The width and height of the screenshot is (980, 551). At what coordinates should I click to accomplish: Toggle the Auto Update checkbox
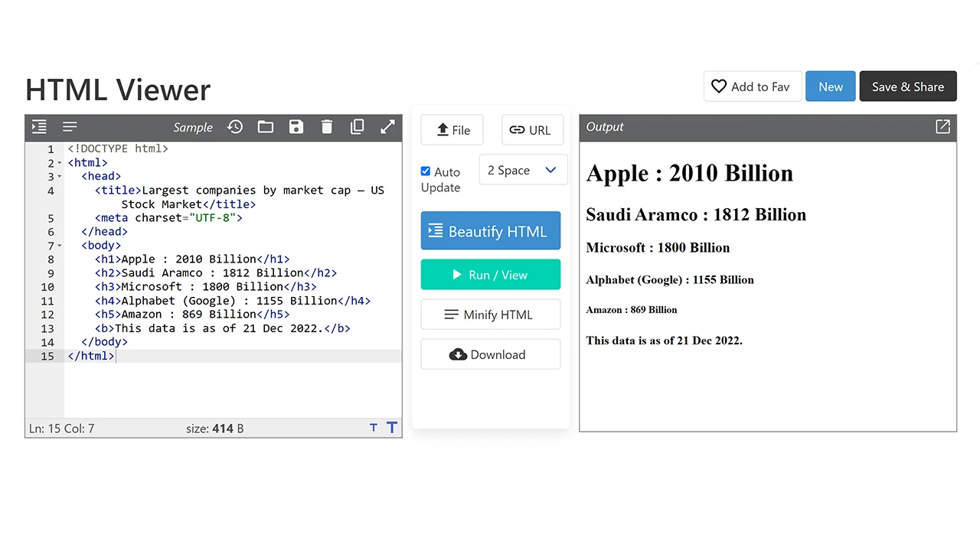[x=426, y=171]
